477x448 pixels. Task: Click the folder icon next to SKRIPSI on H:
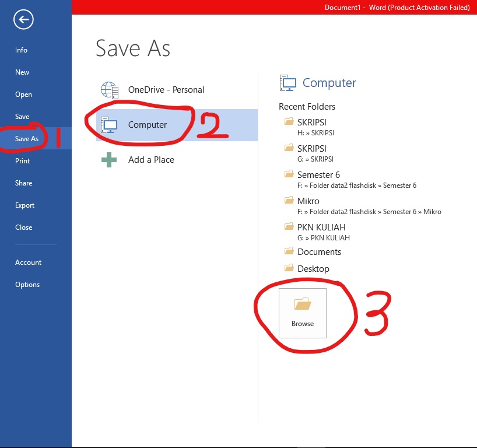point(289,122)
